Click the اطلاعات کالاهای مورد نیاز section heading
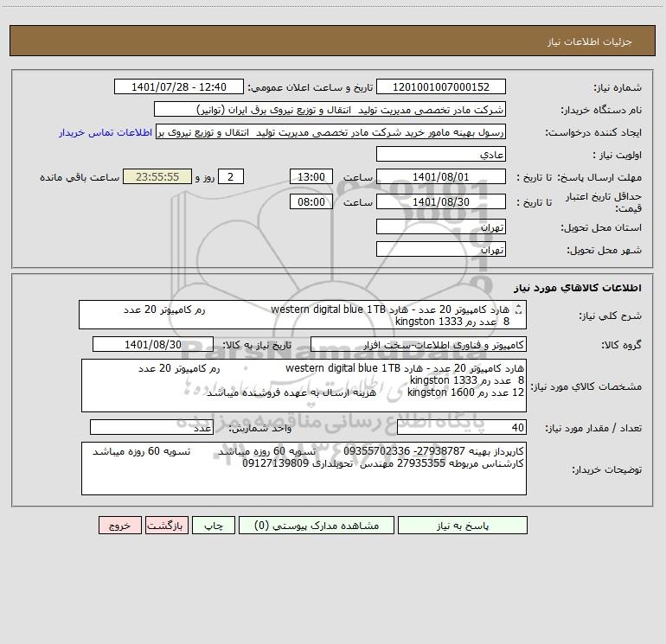Viewport: 666px width, 644px height. pyautogui.click(x=578, y=288)
